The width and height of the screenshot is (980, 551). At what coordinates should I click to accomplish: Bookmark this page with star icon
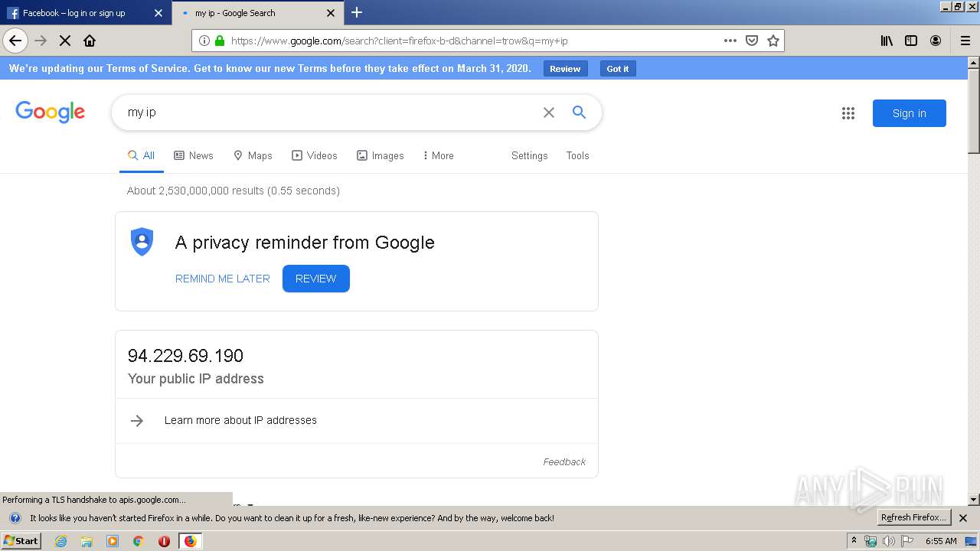[773, 41]
